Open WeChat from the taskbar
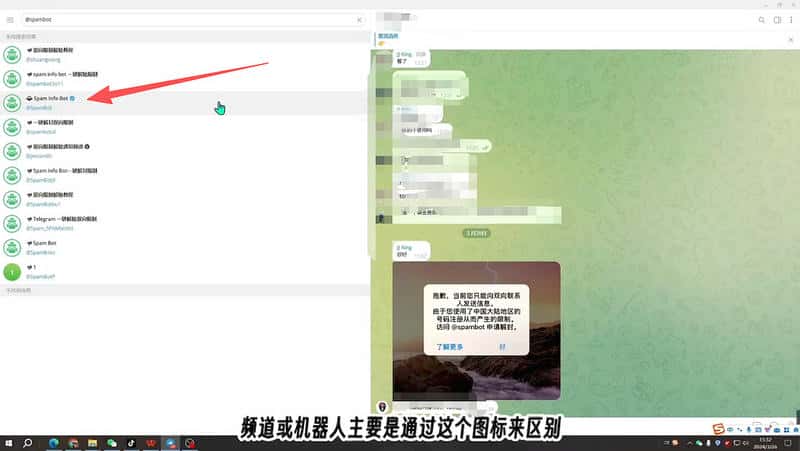This screenshot has width=800, height=451. (x=112, y=443)
